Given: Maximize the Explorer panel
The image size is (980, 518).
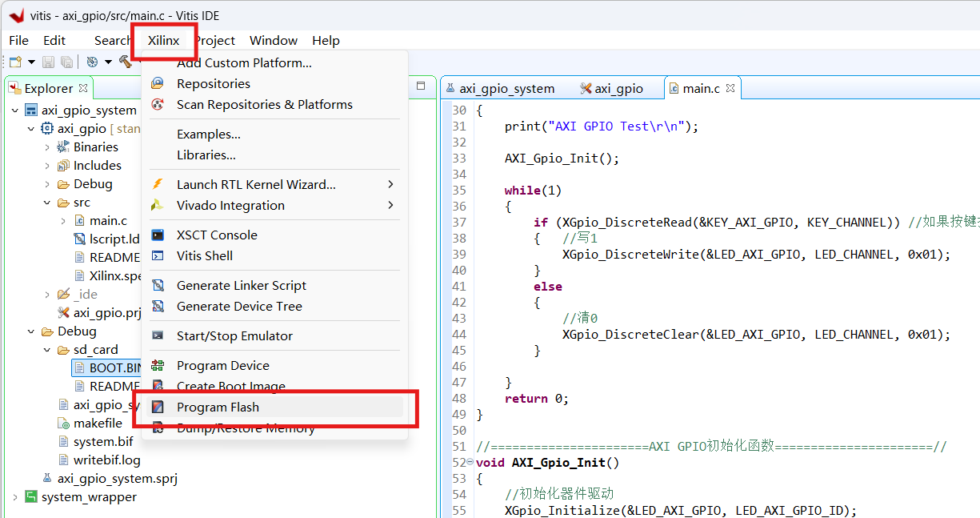Looking at the screenshot, I should pyautogui.click(x=421, y=85).
